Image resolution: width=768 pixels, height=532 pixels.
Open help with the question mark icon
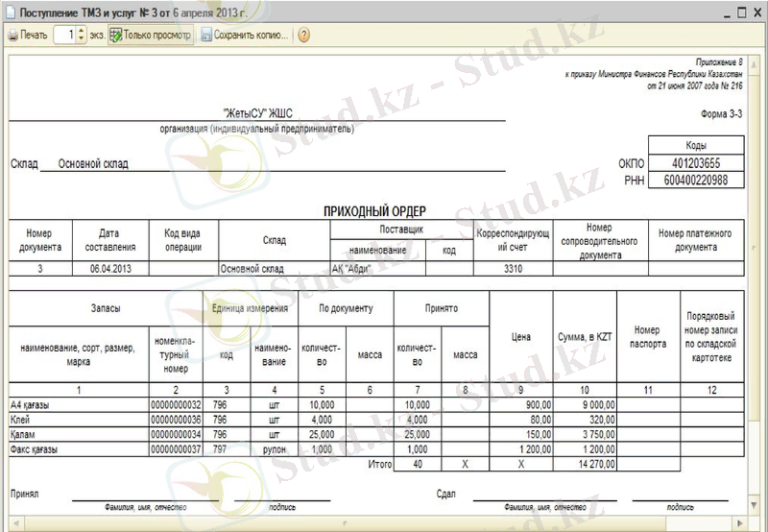coord(303,35)
